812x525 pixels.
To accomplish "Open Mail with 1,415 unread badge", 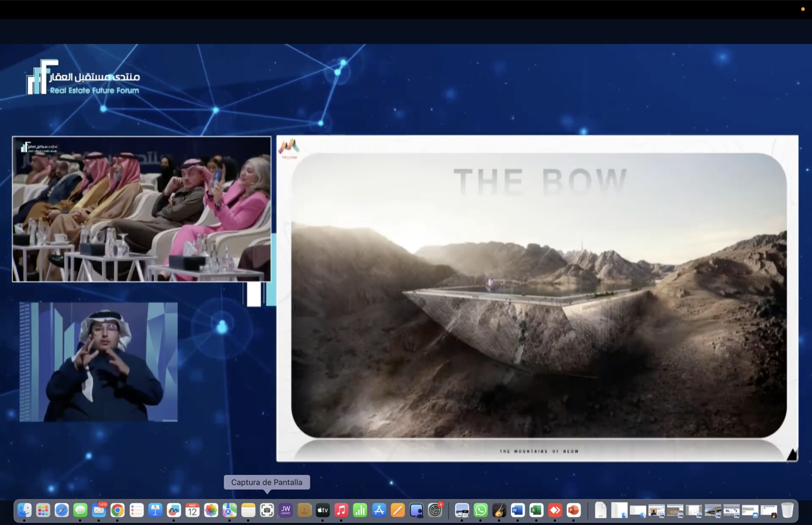I will (99, 510).
